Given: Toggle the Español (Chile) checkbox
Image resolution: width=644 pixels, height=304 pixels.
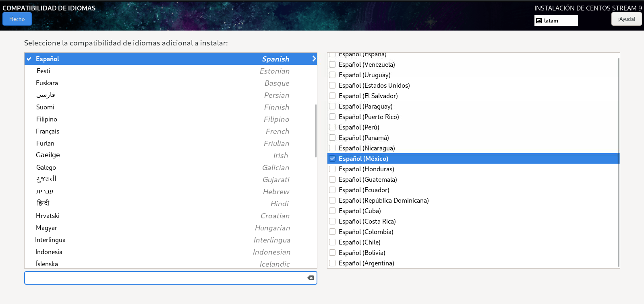Looking at the screenshot, I should coord(332,242).
